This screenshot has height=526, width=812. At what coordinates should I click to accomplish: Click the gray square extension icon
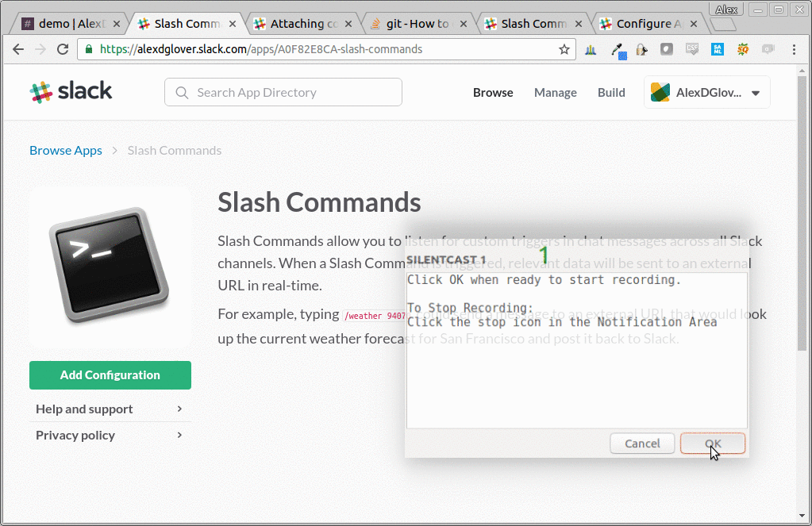pyautogui.click(x=667, y=49)
